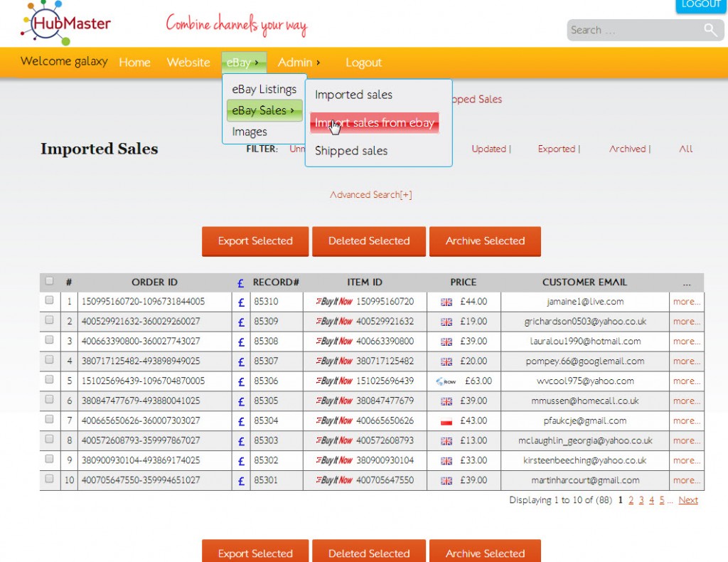Check the box for order row 6
The height and width of the screenshot is (562, 728).
click(x=49, y=399)
